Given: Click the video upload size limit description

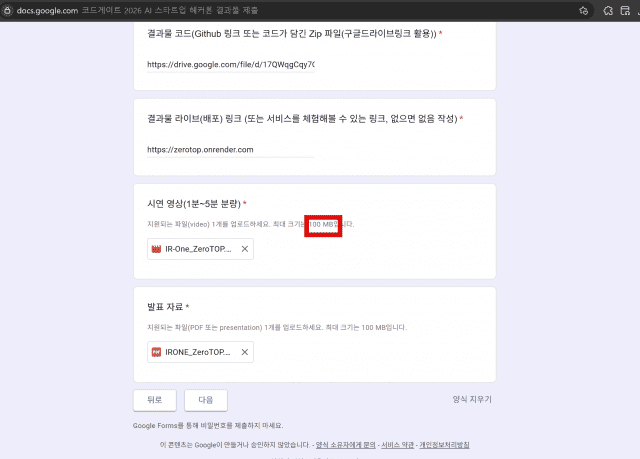Looking at the screenshot, I should [251, 224].
